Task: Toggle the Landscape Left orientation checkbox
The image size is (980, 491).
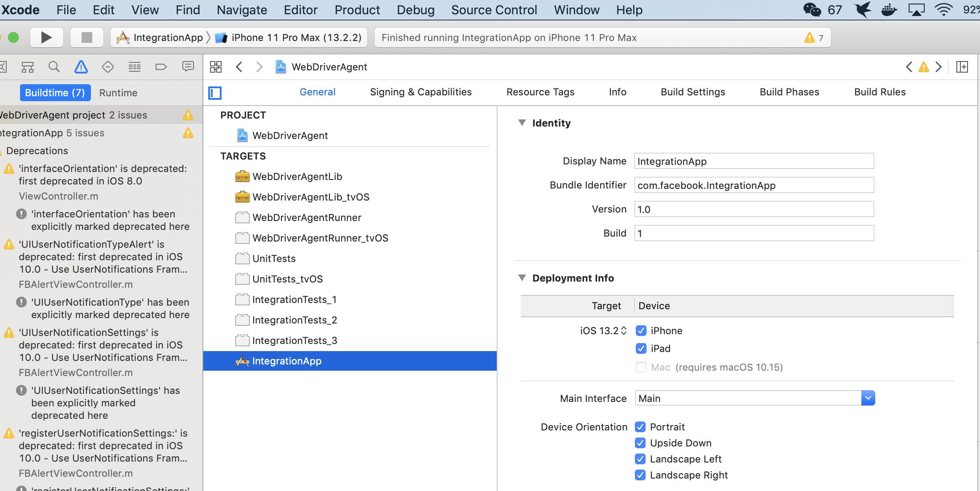Action: (x=640, y=459)
